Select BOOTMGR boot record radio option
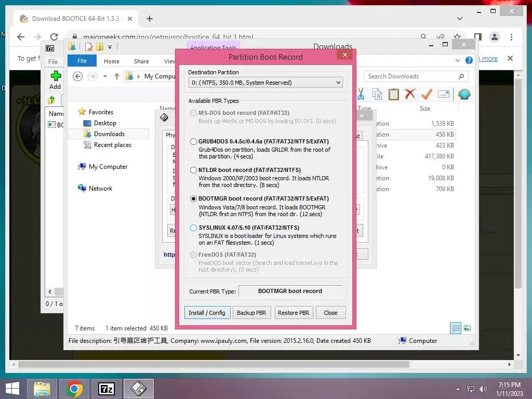 (193, 199)
